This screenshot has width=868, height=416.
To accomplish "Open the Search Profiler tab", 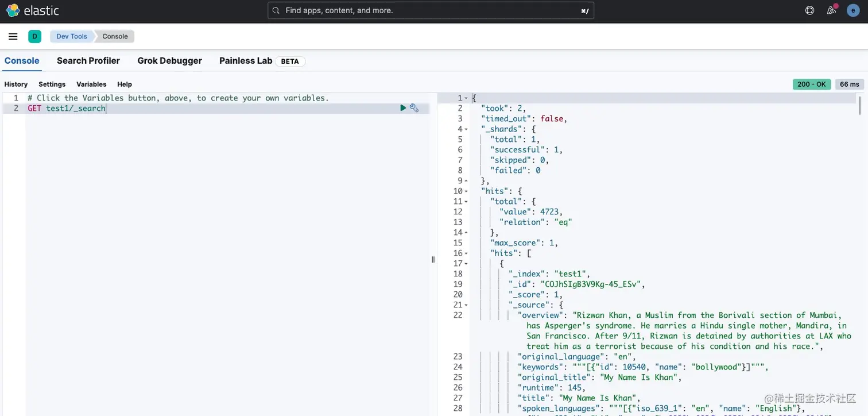I will click(x=88, y=61).
